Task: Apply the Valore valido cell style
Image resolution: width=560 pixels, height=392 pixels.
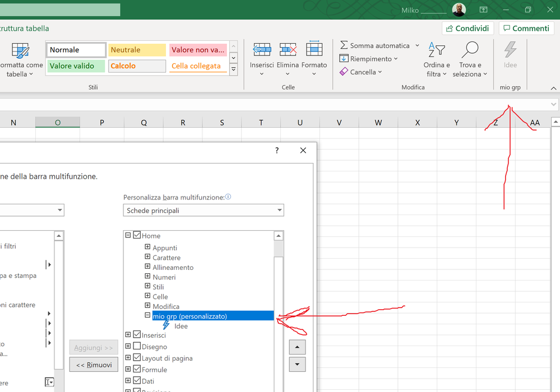Action: pos(75,66)
